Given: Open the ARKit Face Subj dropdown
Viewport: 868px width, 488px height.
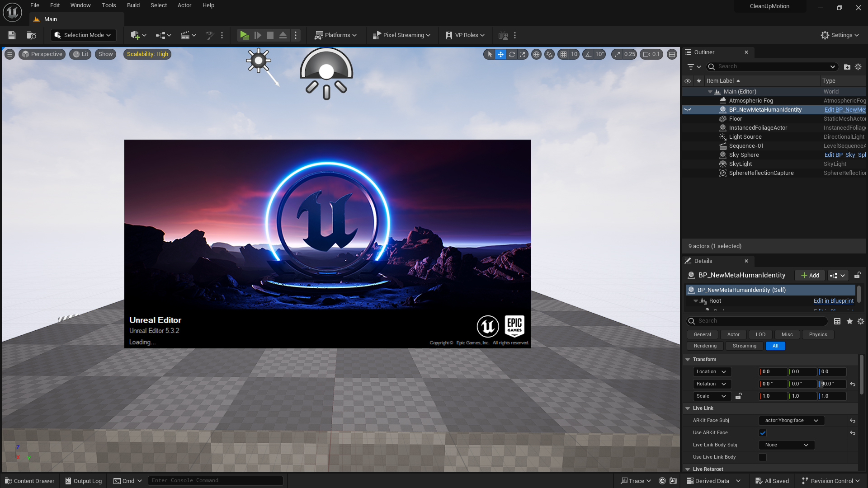Looking at the screenshot, I should tap(791, 421).
